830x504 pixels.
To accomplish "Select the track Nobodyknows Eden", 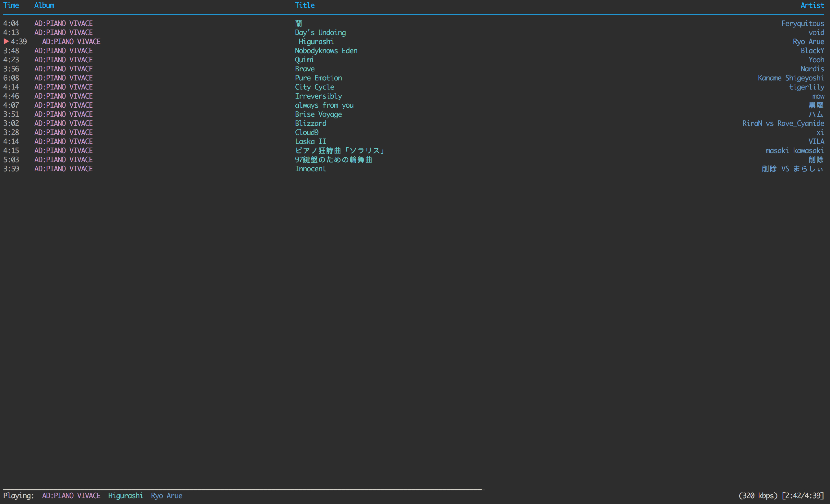I will pos(326,51).
